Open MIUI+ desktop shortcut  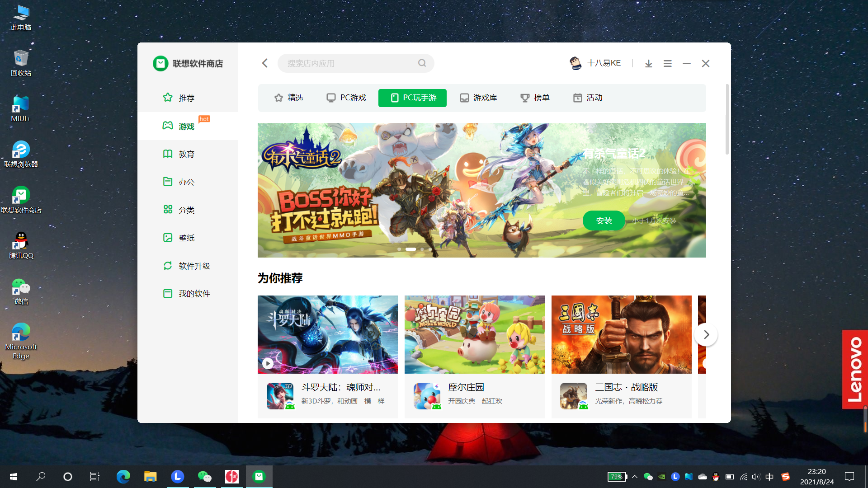[x=21, y=109]
